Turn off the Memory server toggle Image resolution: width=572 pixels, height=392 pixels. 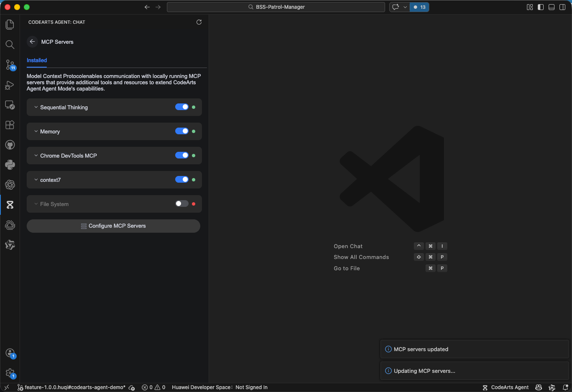(182, 131)
